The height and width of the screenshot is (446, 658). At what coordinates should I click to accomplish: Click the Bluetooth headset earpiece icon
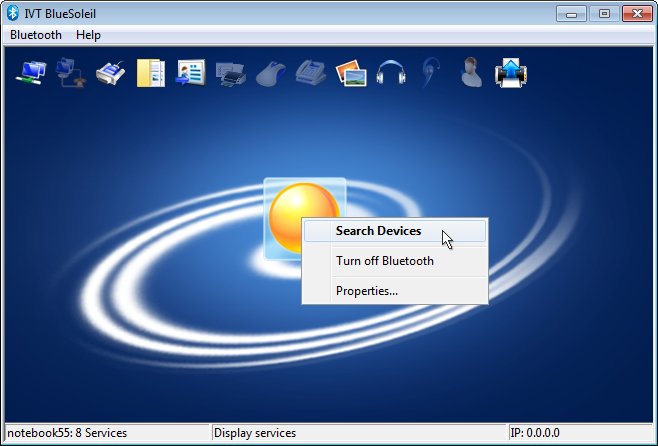click(x=431, y=73)
